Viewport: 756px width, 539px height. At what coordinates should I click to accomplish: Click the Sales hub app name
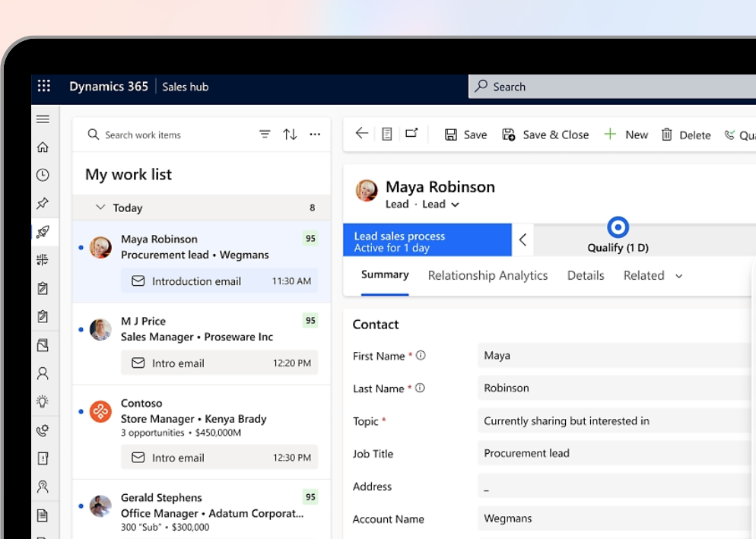185,87
